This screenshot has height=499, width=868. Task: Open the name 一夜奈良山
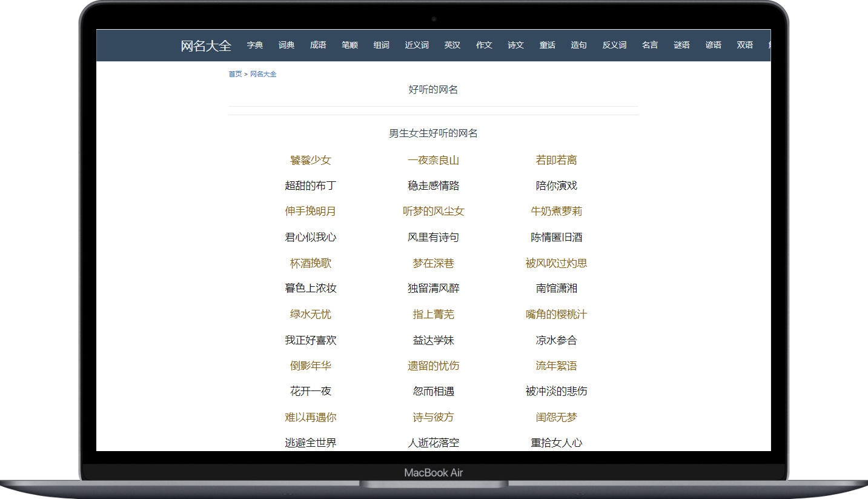coord(434,160)
